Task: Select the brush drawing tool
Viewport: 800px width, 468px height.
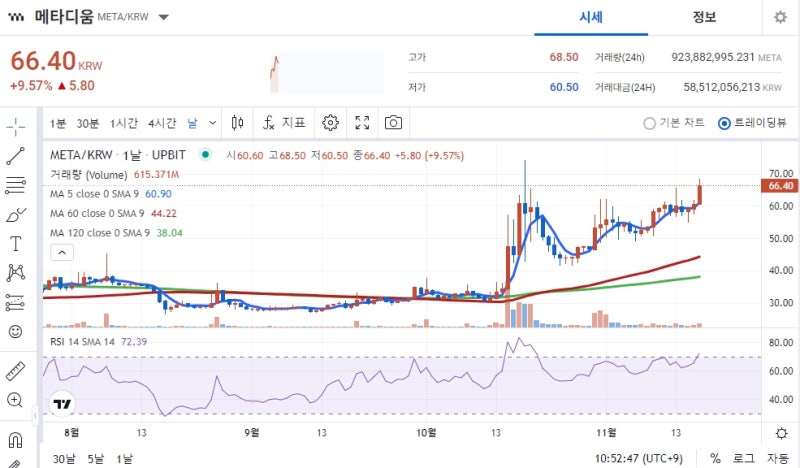Action: (16, 215)
